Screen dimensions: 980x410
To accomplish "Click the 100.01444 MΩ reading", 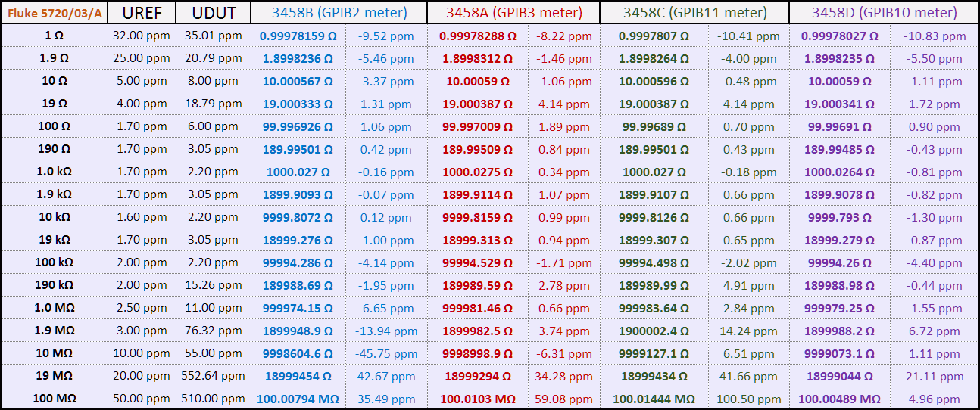I will click(x=654, y=399).
